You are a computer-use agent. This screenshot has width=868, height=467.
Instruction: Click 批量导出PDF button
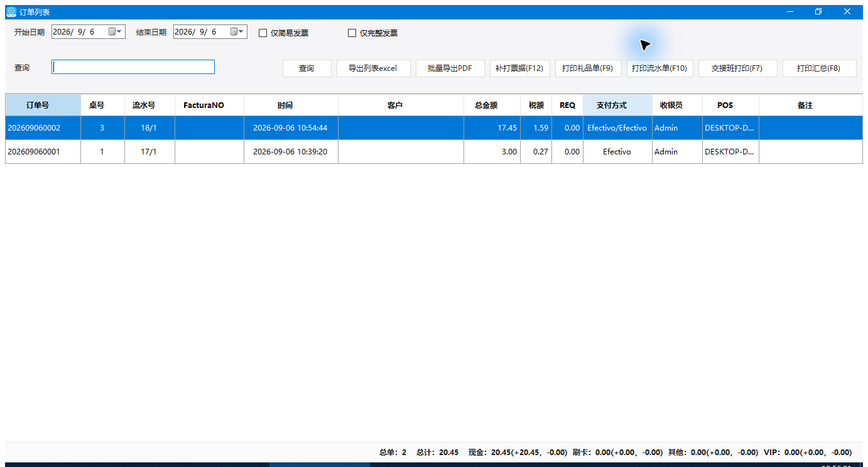coord(450,68)
